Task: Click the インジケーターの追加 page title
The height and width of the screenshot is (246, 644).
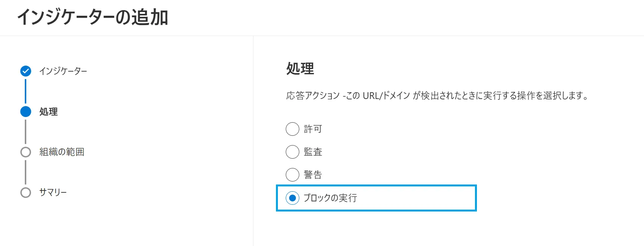Action: coord(92,17)
